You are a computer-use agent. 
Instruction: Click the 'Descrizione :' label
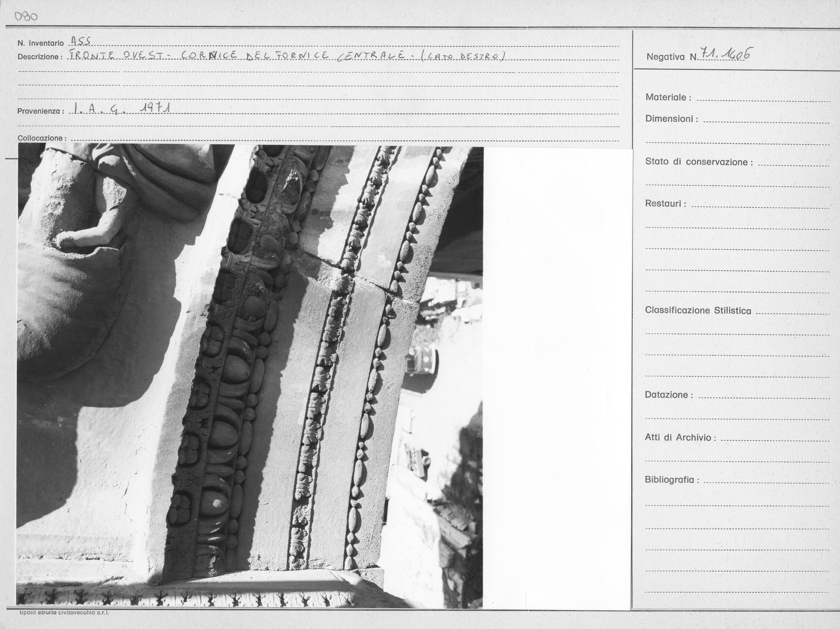point(40,57)
